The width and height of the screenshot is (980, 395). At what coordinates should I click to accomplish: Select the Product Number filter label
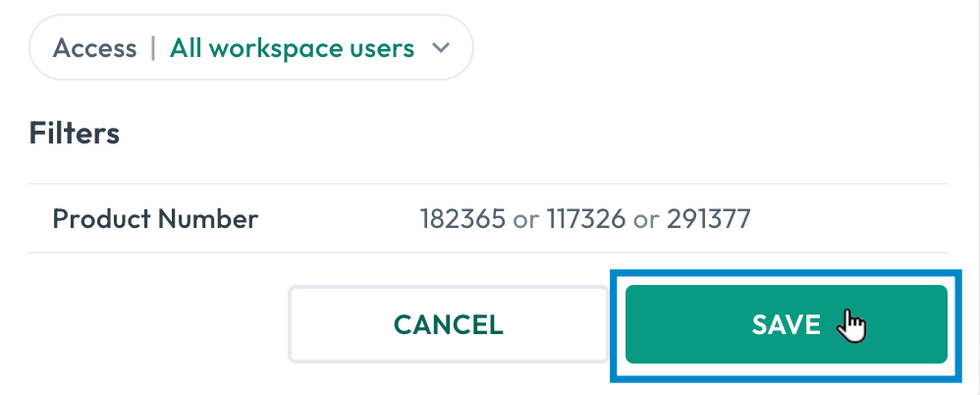click(155, 219)
